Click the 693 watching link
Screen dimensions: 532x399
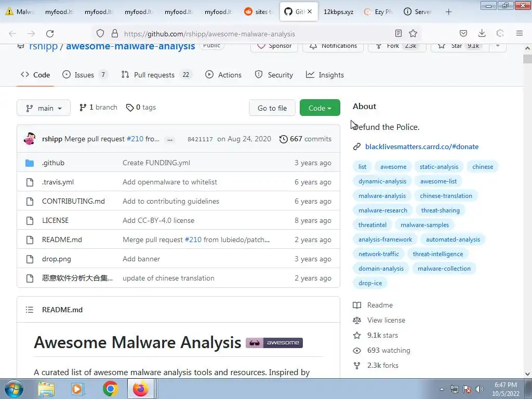pyautogui.click(x=389, y=351)
